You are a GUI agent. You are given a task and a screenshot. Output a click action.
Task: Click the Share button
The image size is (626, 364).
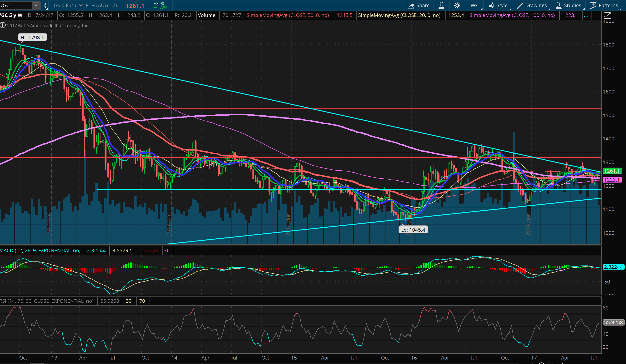419,5
